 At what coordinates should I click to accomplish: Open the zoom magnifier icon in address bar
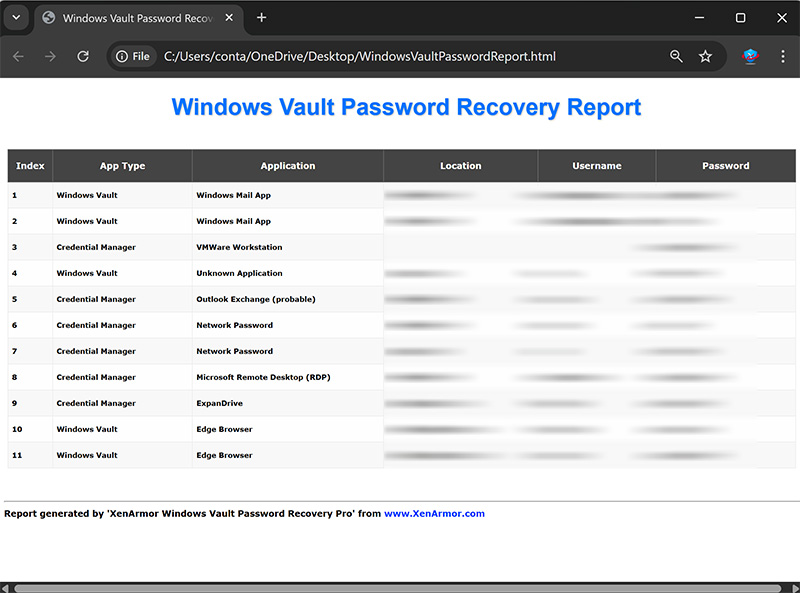click(x=676, y=57)
